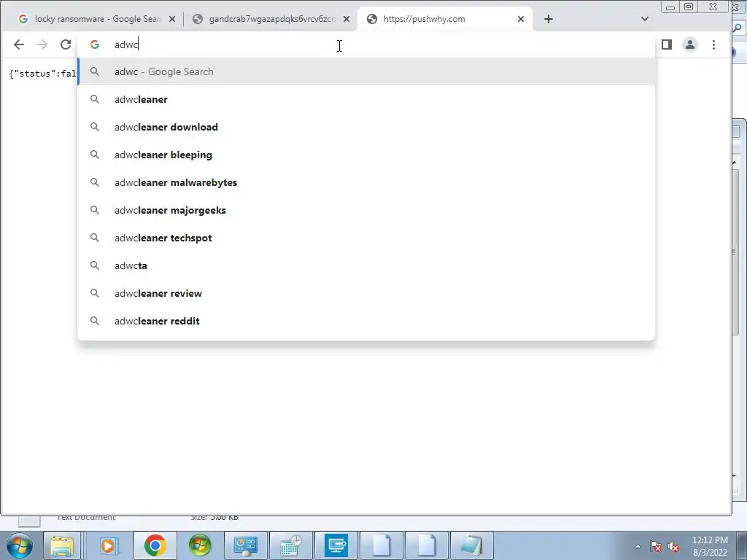
Task: Show hidden system tray icons
Action: [x=638, y=546]
